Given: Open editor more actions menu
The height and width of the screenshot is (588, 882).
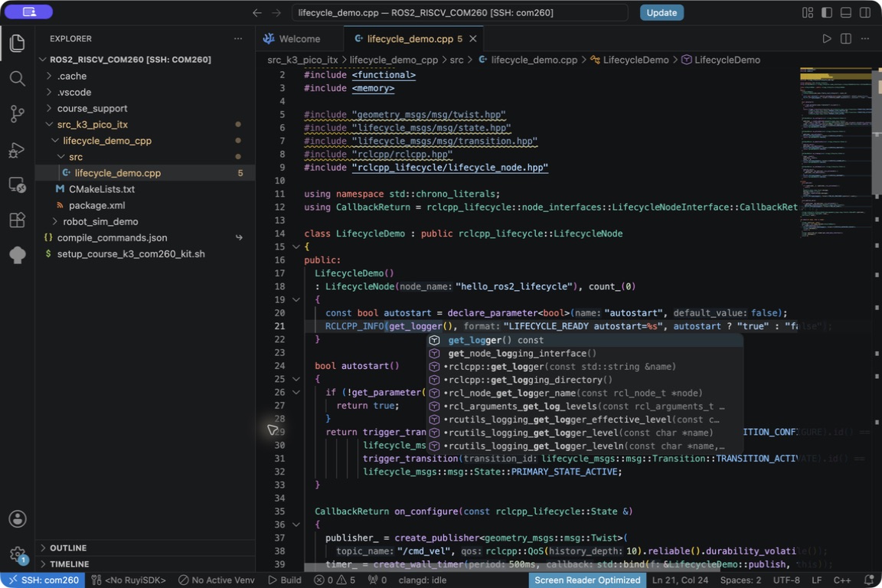Looking at the screenshot, I should [864, 38].
